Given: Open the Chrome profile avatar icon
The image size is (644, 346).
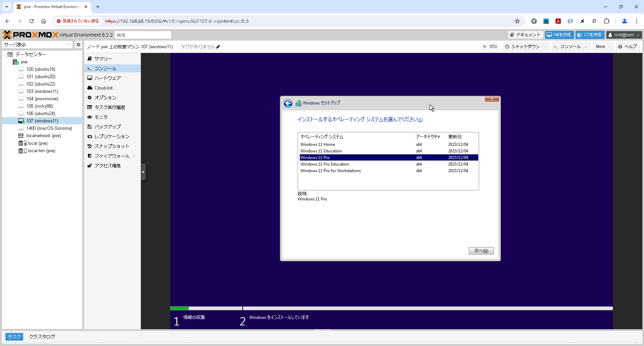Looking at the screenshot, I should click(625, 21).
